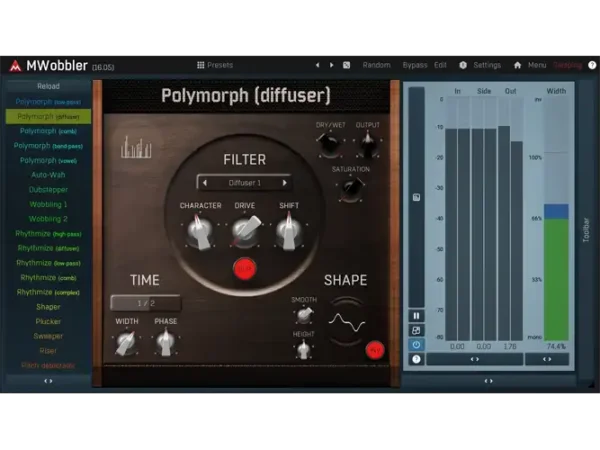Click the red button in the Shape section
This screenshot has height=450, width=600.
[x=375, y=350]
